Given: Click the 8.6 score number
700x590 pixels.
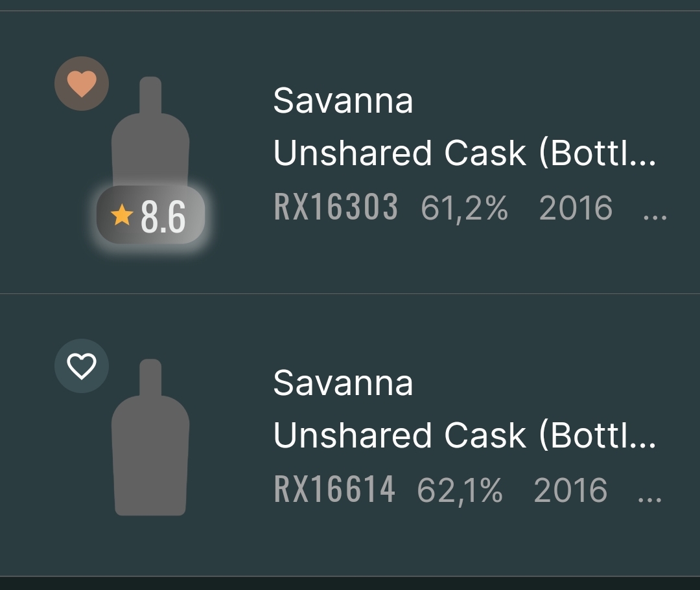Looking at the screenshot, I should (163, 217).
